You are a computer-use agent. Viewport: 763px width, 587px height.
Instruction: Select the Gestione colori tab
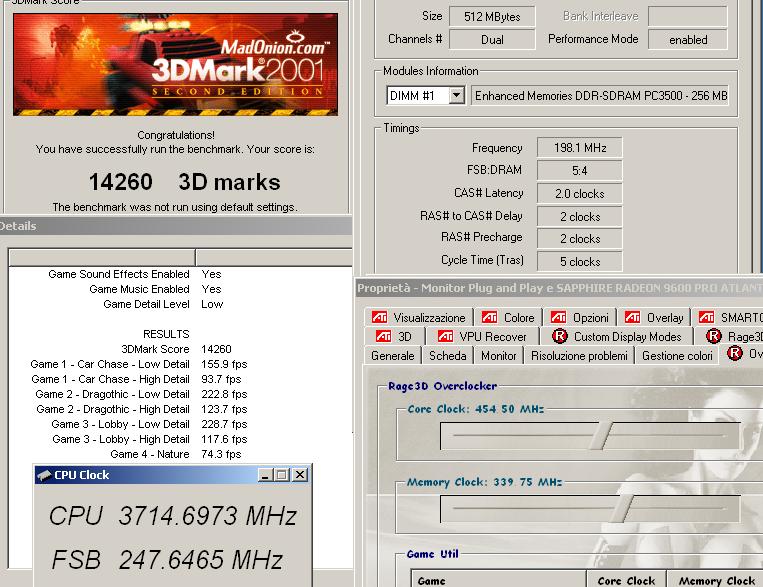click(x=677, y=356)
